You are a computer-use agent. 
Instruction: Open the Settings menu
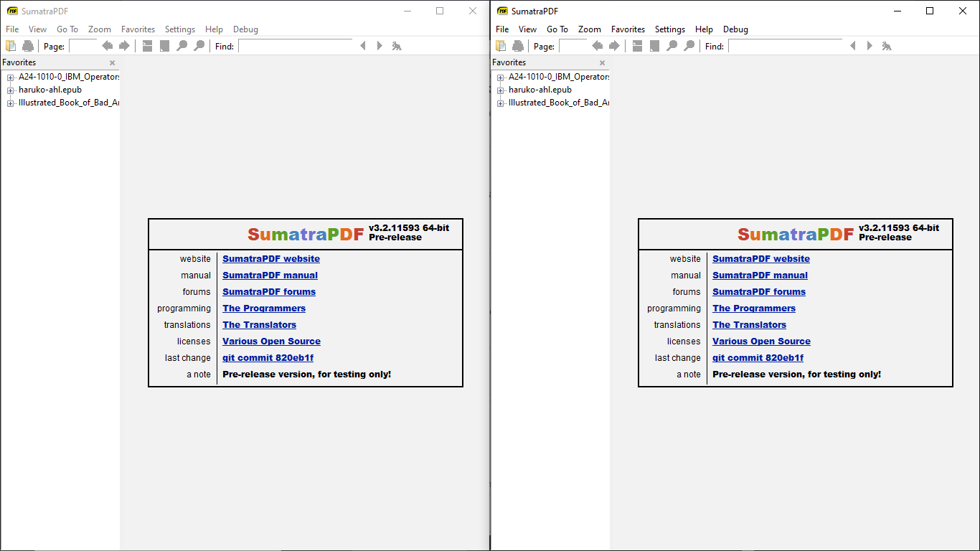pos(180,29)
